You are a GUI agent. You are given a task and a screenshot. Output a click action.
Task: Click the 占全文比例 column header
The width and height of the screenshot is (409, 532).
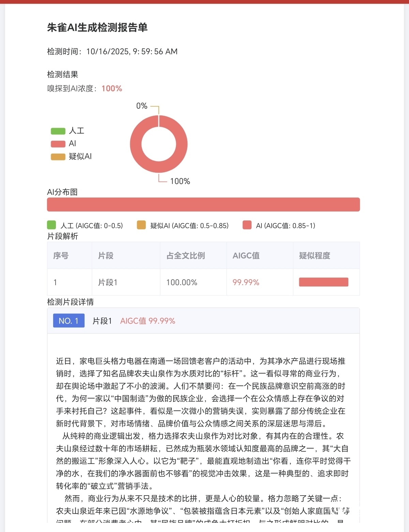point(185,255)
